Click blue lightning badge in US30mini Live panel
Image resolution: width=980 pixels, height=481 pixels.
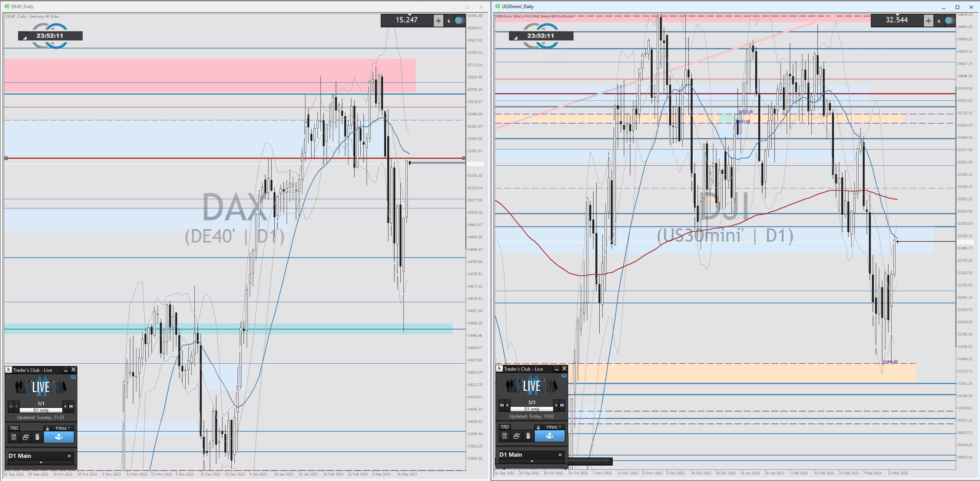pyautogui.click(x=564, y=376)
